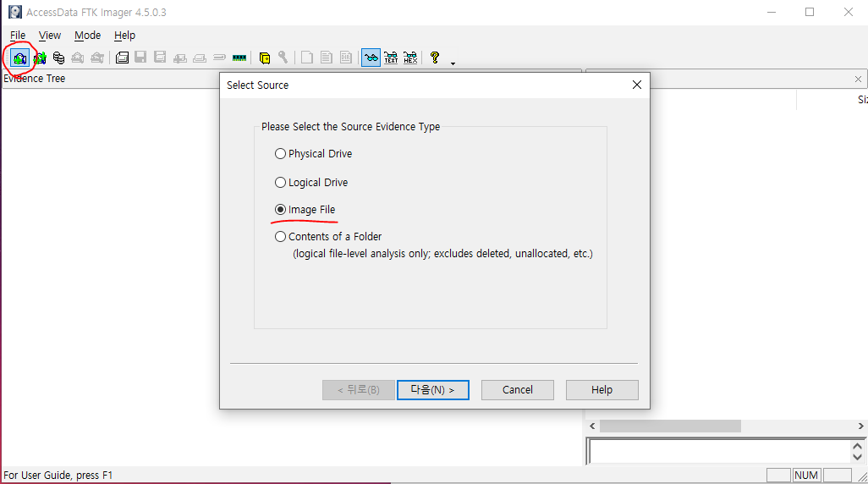Click horizontal scrollbar left arrow
Screen dimensions: 868x484
pyautogui.click(x=592, y=426)
